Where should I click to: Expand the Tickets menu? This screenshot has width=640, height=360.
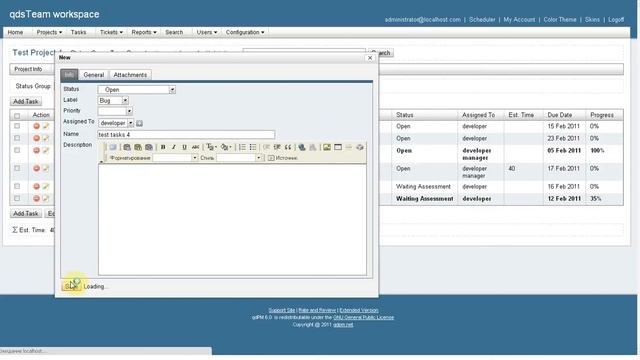[x=111, y=32]
